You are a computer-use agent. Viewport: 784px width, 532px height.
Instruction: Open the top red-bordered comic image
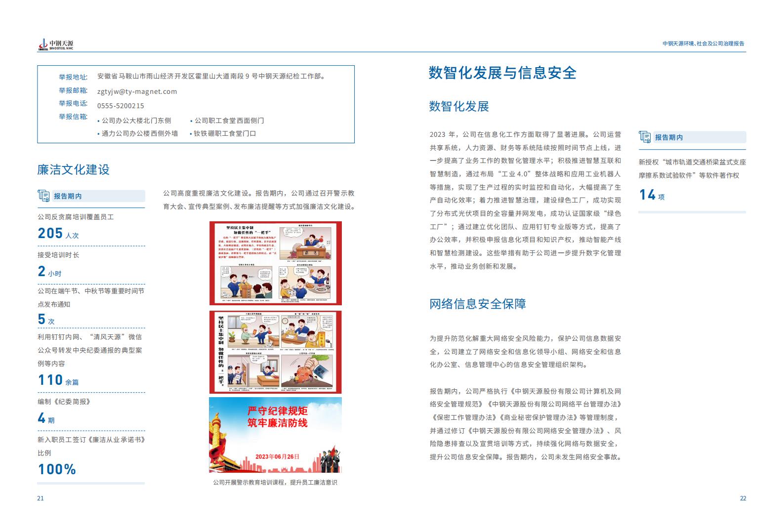275,263
